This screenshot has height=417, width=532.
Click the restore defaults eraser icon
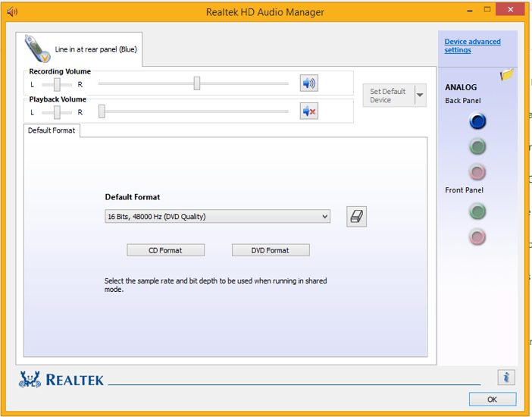[356, 216]
